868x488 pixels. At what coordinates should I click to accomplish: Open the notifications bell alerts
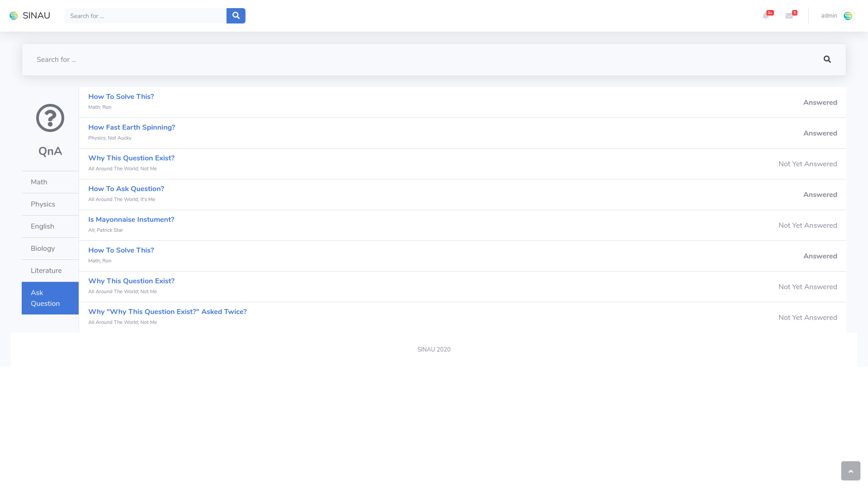click(765, 16)
